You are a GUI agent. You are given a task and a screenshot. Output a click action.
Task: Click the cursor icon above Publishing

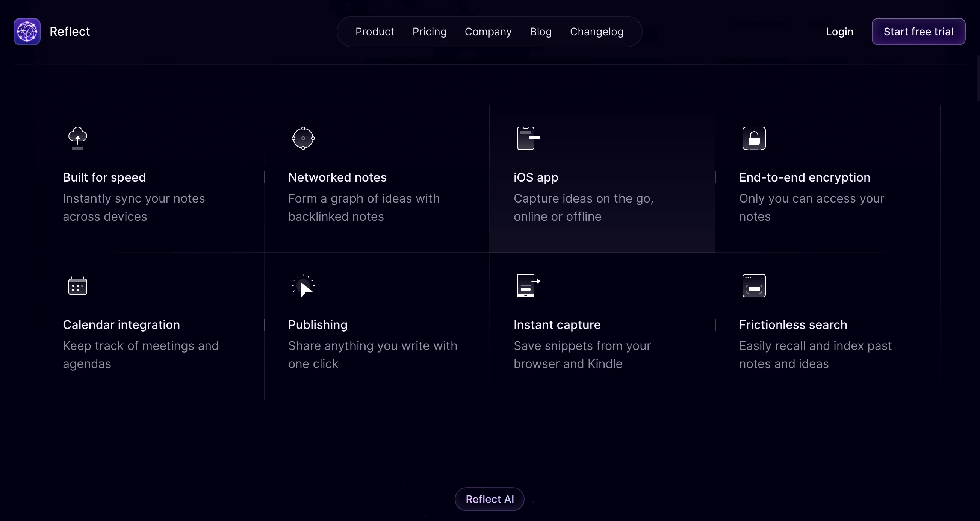click(303, 285)
